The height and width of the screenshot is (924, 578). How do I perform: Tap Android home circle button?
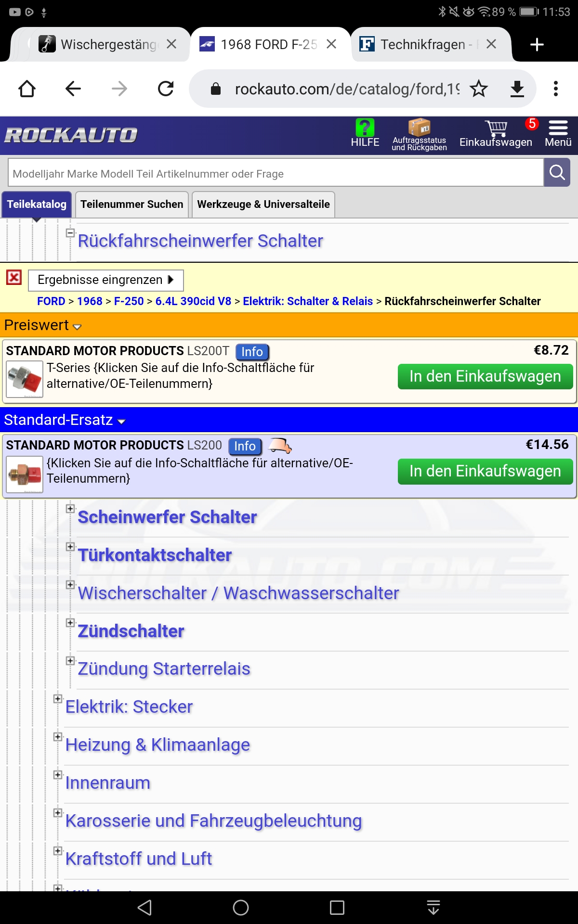point(241,908)
